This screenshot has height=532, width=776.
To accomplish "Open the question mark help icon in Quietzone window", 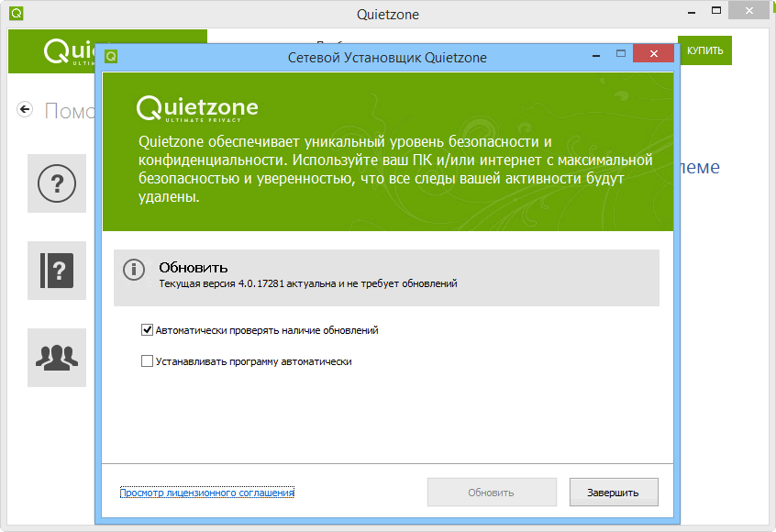I will [57, 183].
